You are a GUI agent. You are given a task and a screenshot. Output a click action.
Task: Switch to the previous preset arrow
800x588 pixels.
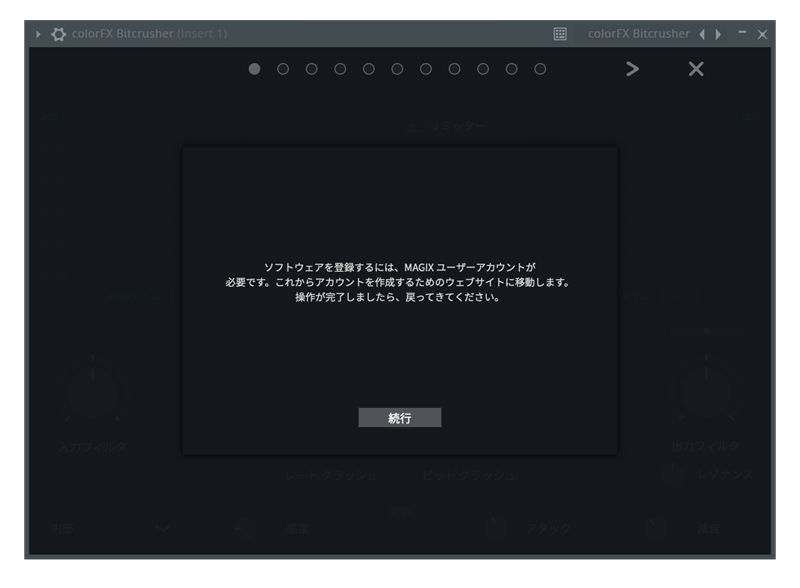[x=703, y=34]
